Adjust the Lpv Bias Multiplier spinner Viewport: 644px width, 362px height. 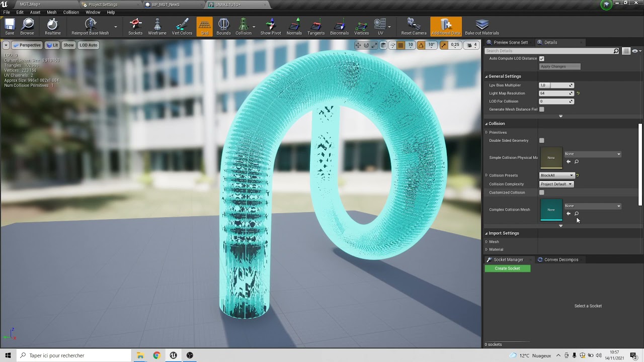556,85
